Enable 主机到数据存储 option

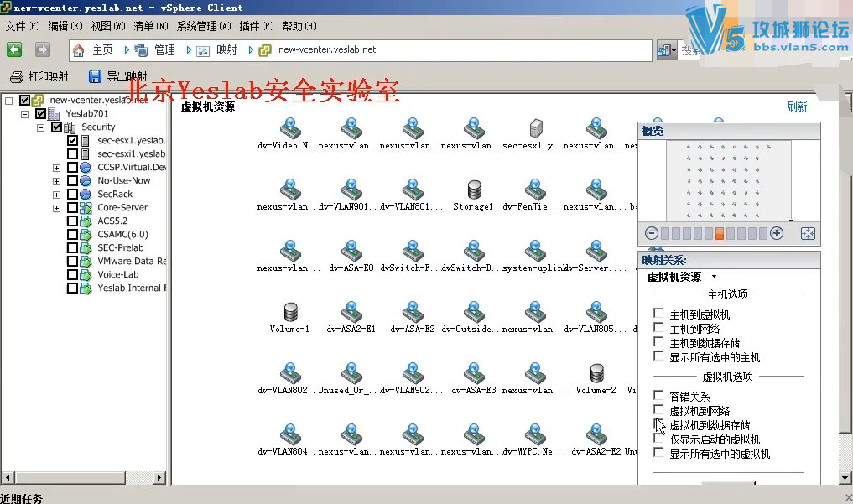coord(658,341)
